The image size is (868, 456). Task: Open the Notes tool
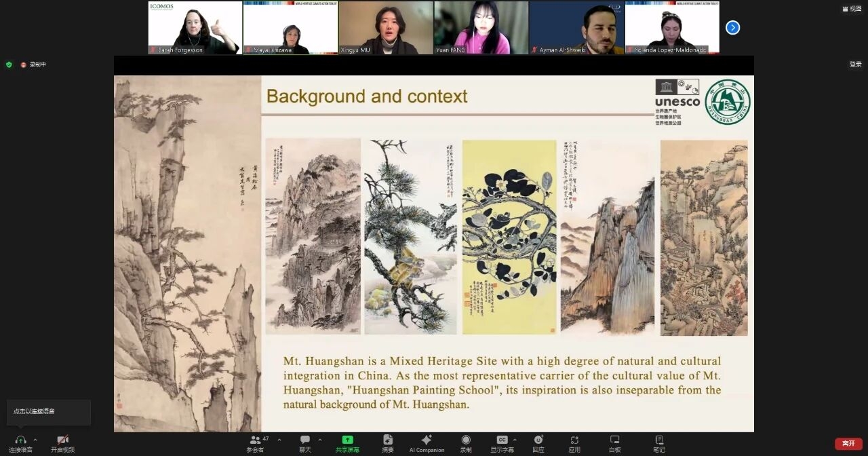pyautogui.click(x=659, y=440)
